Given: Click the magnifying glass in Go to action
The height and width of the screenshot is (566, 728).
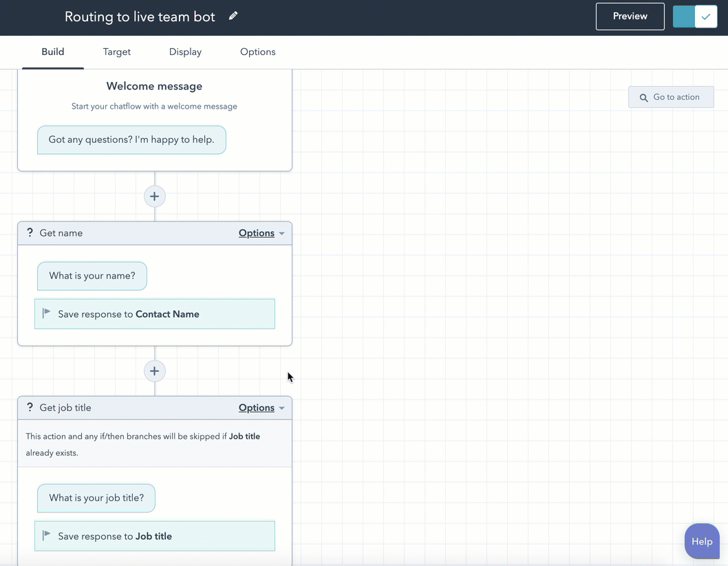Looking at the screenshot, I should point(643,97).
